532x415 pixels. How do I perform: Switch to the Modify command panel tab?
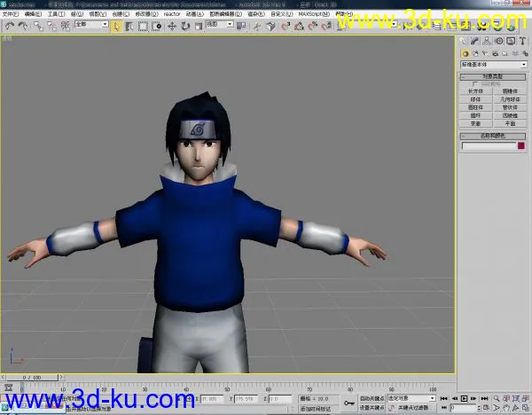pyautogui.click(x=474, y=41)
